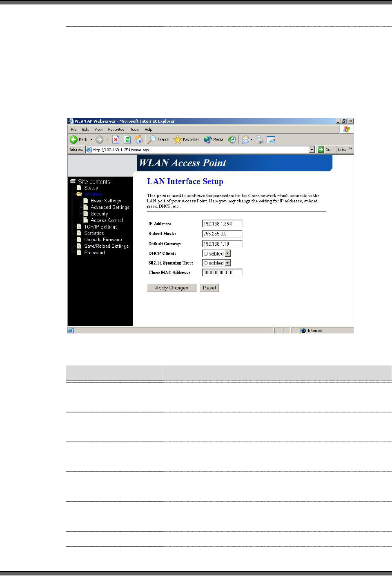Open Access Control page
This screenshot has height=576, width=392.
coord(107,220)
